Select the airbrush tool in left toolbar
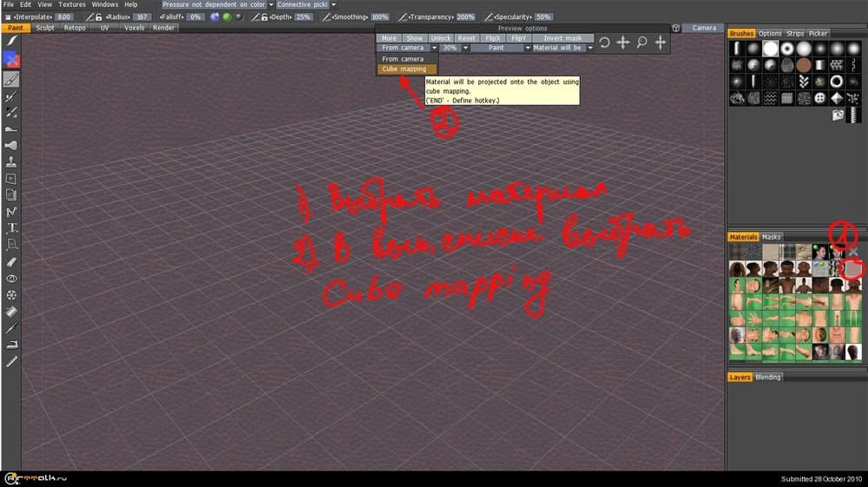 click(12, 145)
